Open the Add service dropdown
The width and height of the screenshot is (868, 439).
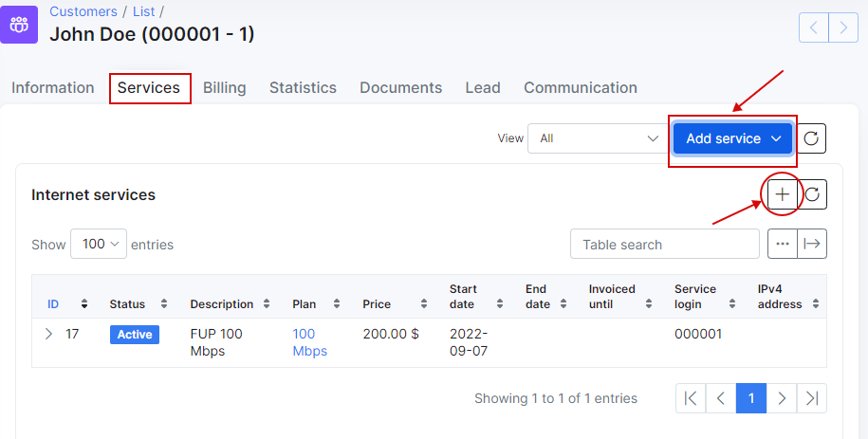(x=733, y=138)
